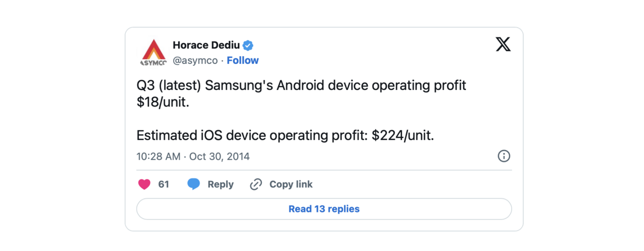644x251 pixels.
Task: Click the phrase 'Android device operating profit'
Action: pyautogui.click(x=371, y=85)
